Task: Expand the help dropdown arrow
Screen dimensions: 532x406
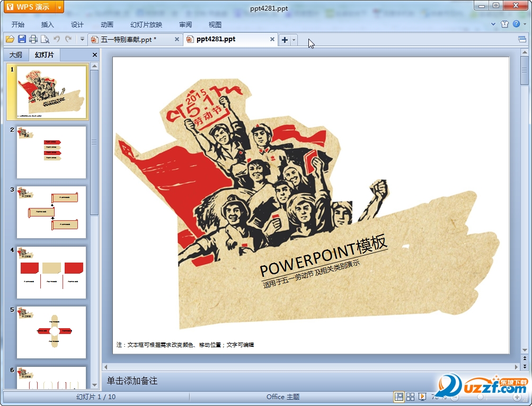Action: point(525,24)
